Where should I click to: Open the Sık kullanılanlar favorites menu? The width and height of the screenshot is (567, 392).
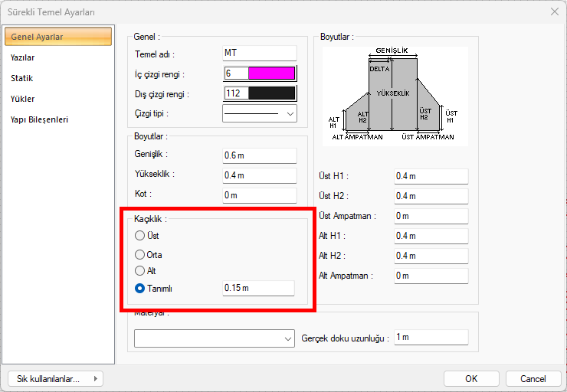[55, 378]
